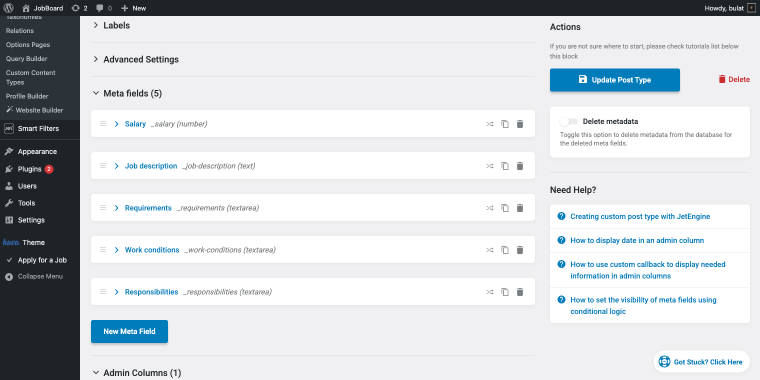This screenshot has width=760, height=380.
Task: Delete the Requirements meta field
Action: click(x=520, y=208)
